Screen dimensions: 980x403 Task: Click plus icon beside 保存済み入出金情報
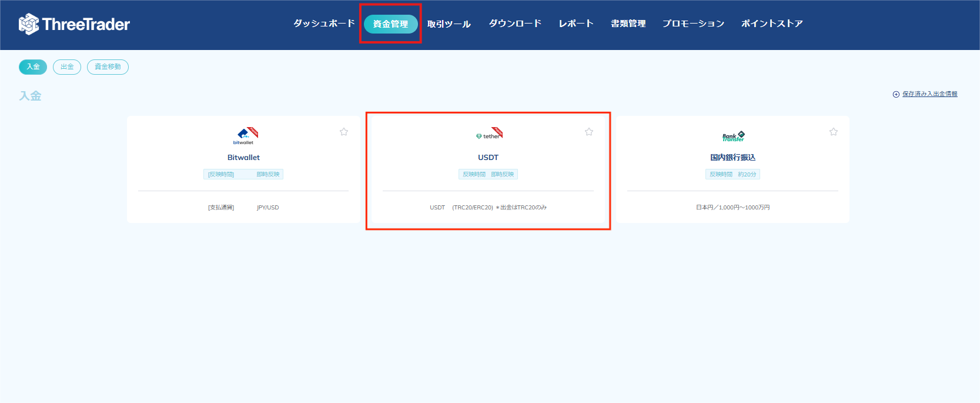[896, 94]
